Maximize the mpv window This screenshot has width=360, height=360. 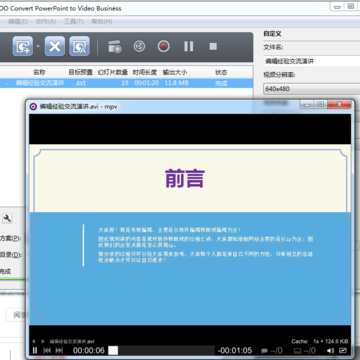pos(320,105)
